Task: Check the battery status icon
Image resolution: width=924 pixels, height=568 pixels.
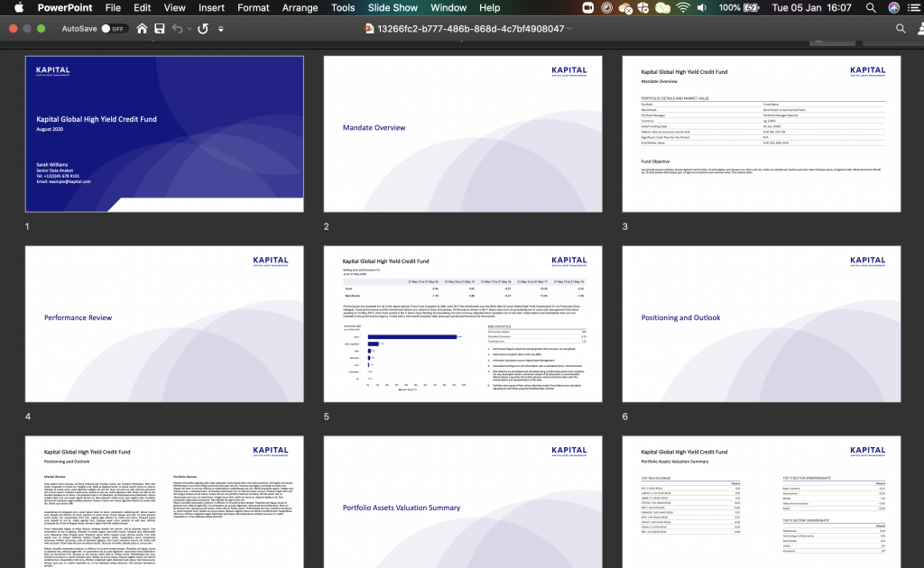Action: coord(752,7)
